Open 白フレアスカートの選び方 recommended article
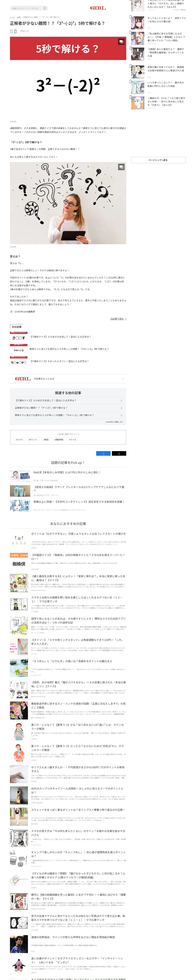 coord(78,534)
